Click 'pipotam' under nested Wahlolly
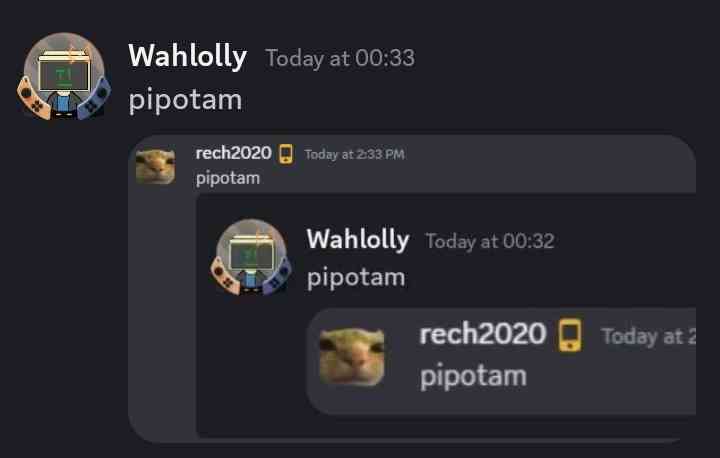Viewport: 720px width, 458px height. click(x=356, y=278)
